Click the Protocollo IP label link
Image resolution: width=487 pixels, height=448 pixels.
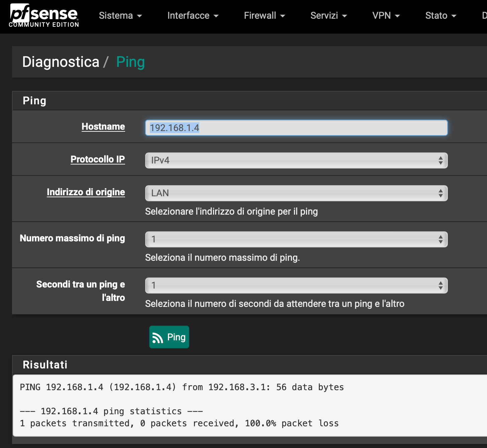click(98, 159)
